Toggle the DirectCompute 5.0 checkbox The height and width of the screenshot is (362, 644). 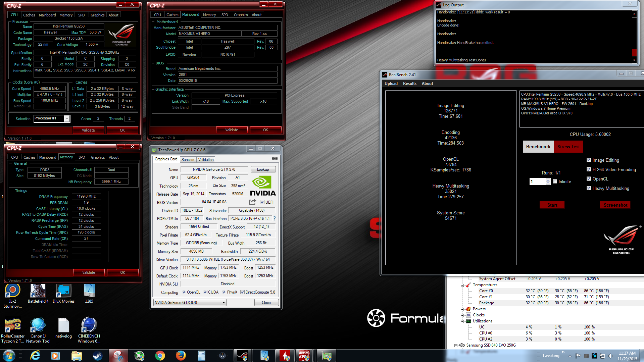tap(242, 292)
